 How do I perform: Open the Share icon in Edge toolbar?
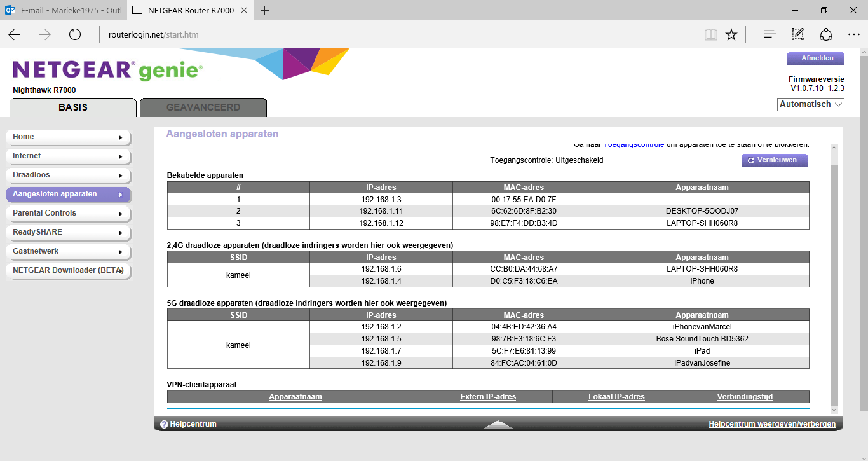tap(826, 34)
